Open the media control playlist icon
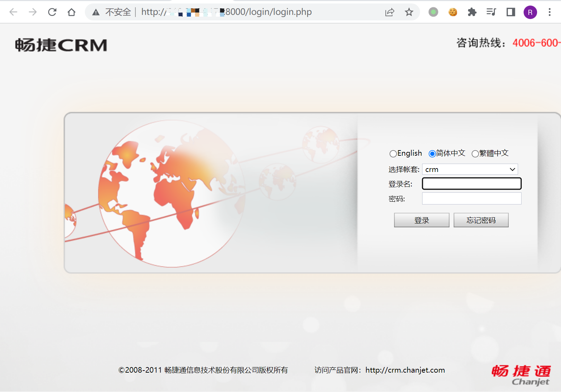The height and width of the screenshot is (392, 561). (x=491, y=12)
